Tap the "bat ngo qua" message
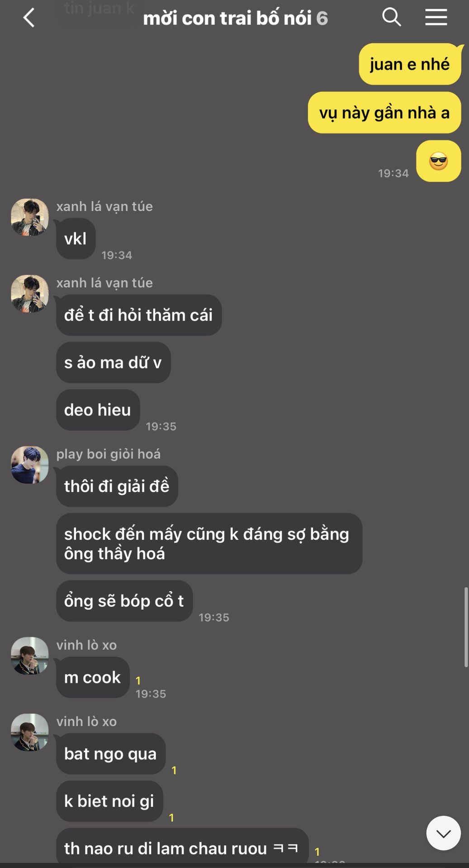Image resolution: width=469 pixels, height=868 pixels. (x=111, y=754)
